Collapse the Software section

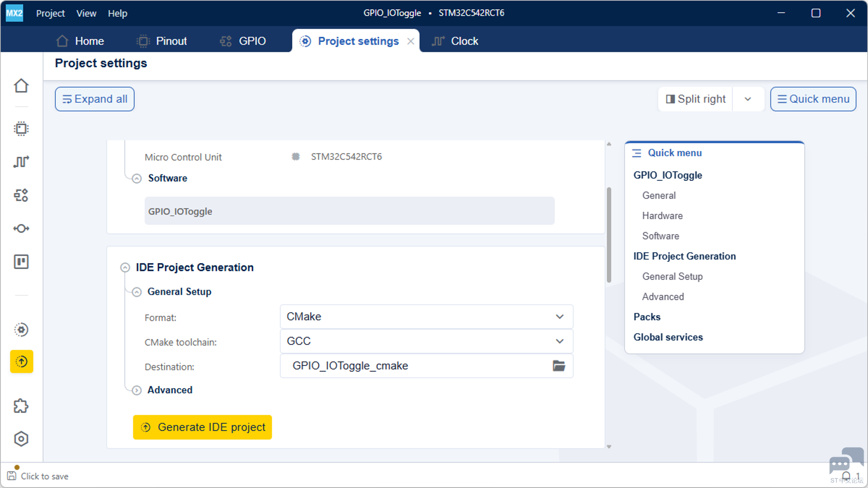coord(137,178)
